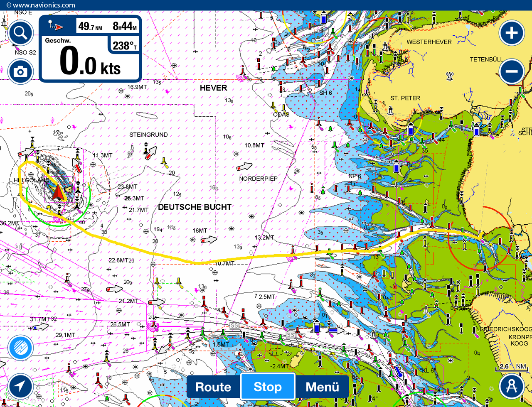Select the DEUTSCHE BUCHT area label
Viewport: 532px width, 407px height.
tap(195, 207)
